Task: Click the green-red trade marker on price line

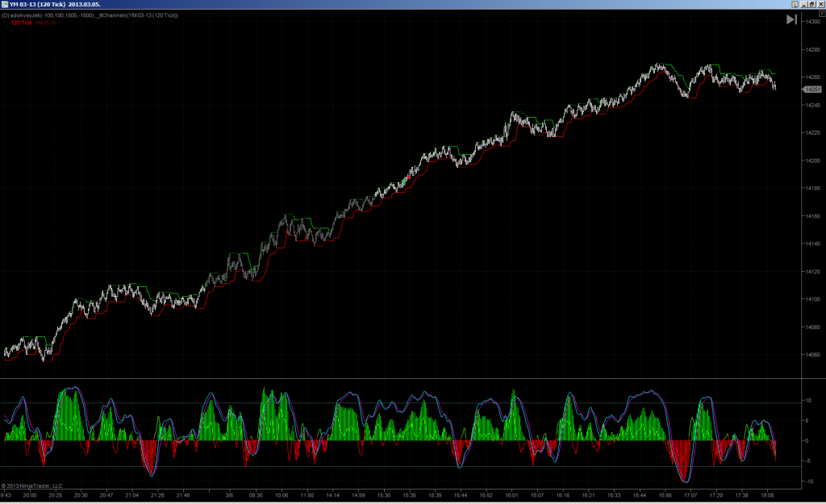Action: point(406,179)
